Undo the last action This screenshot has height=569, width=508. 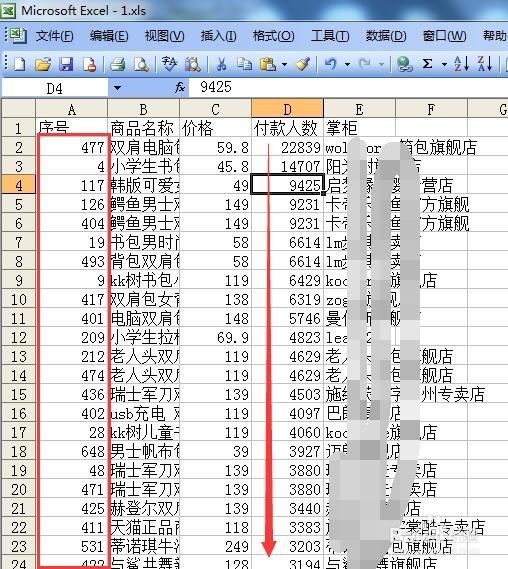(330, 65)
